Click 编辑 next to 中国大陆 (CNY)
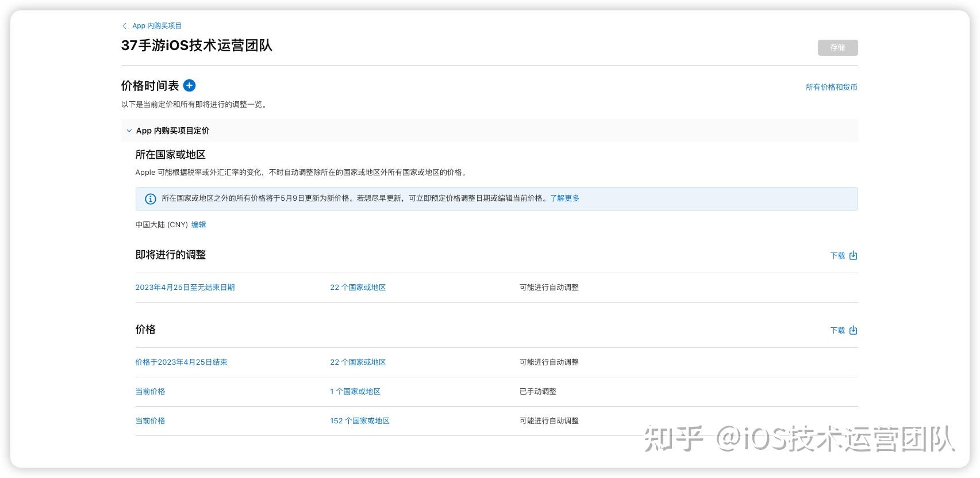 point(198,225)
